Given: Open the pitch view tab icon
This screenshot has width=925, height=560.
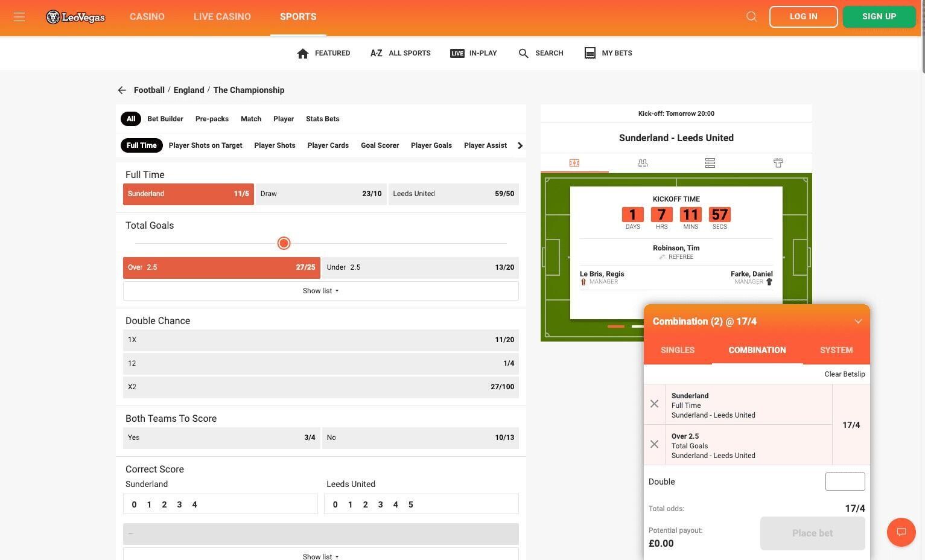Looking at the screenshot, I should click(574, 163).
